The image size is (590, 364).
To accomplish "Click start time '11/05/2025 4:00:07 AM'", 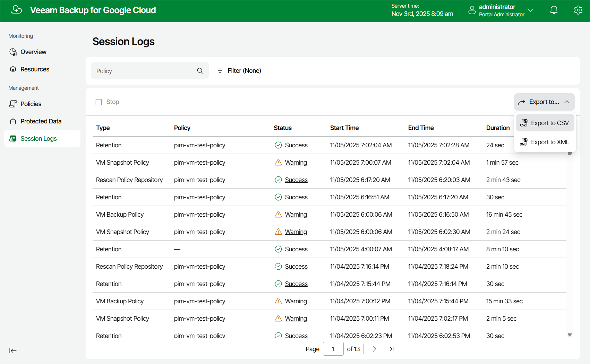I will click(x=361, y=249).
